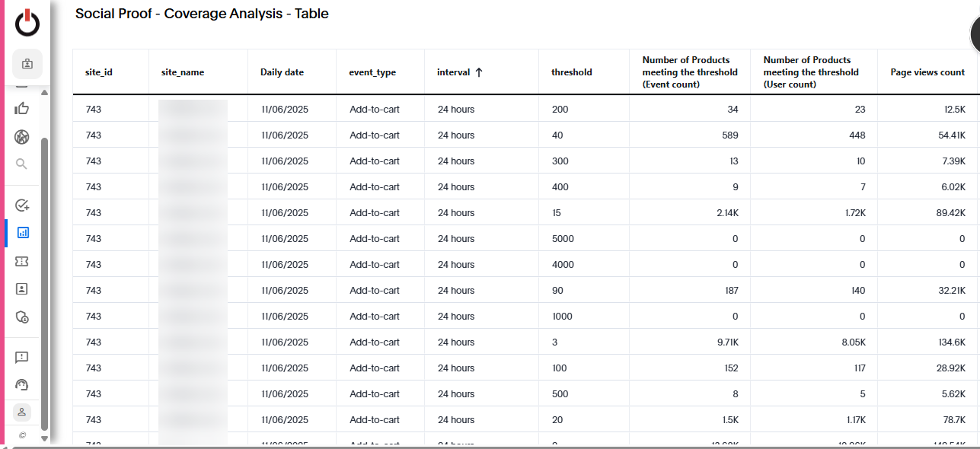Image resolution: width=980 pixels, height=449 pixels.
Task: Click the shield icon in sidebar
Action: 22,317
